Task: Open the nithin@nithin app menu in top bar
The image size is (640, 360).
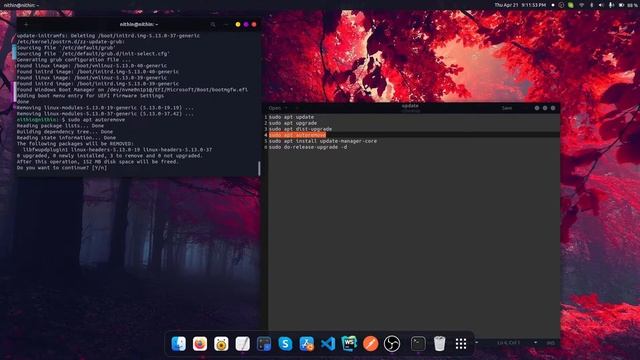Action: (21, 5)
